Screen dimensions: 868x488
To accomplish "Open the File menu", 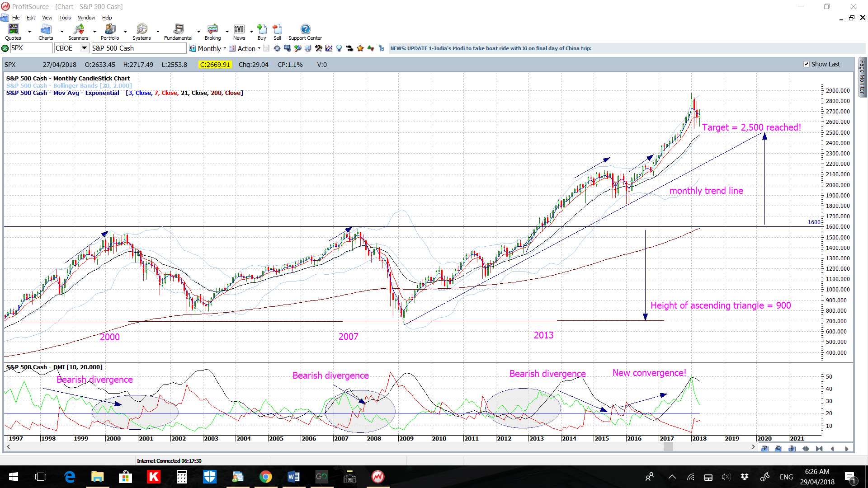I will [x=16, y=18].
